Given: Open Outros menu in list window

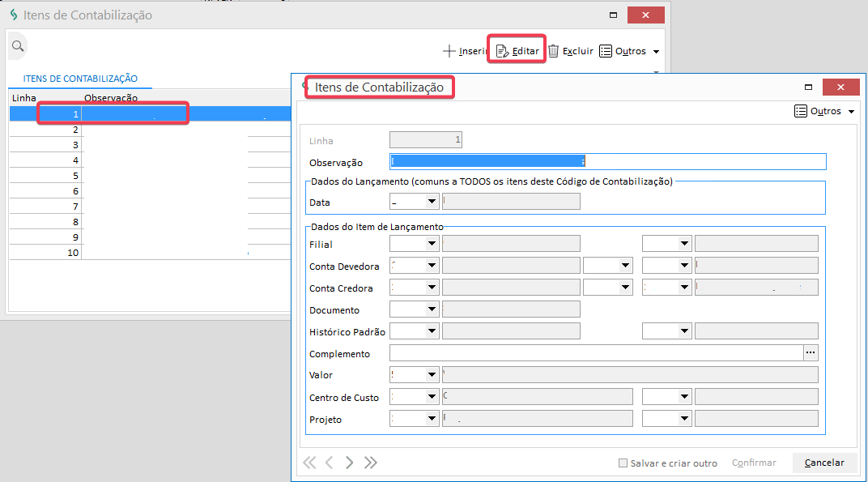Looking at the screenshot, I should 630,51.
